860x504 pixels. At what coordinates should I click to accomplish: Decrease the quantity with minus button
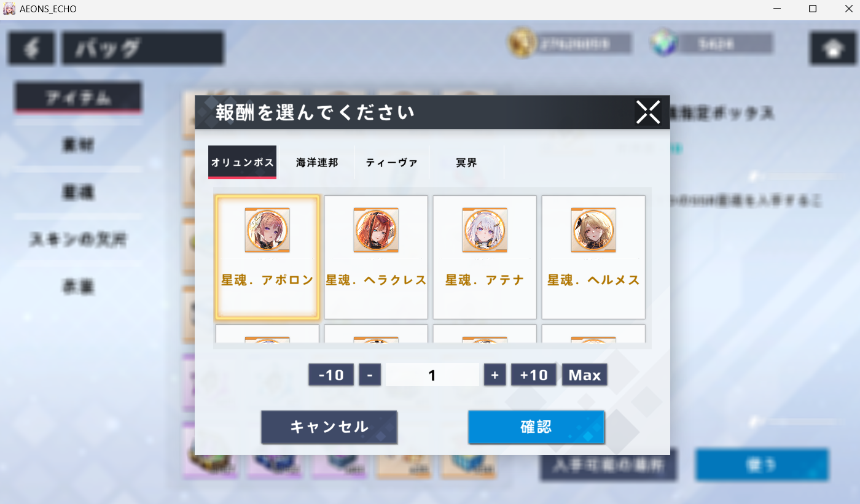pos(370,374)
